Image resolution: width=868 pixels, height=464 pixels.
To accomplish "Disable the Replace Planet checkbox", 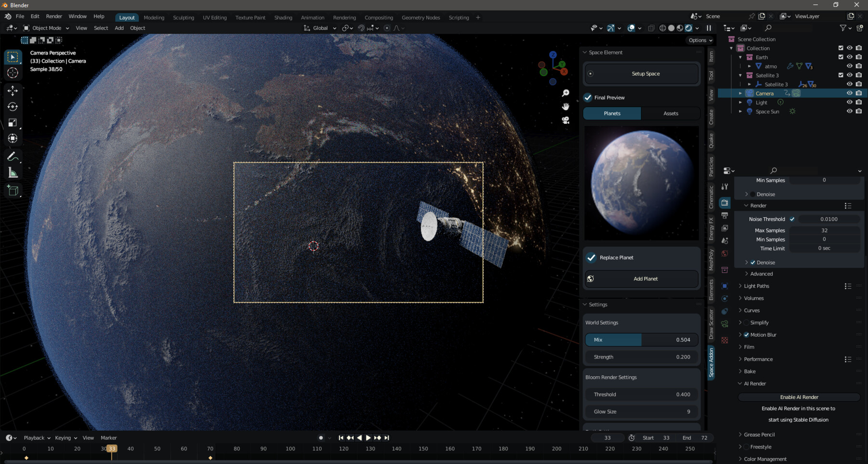I will [592, 257].
